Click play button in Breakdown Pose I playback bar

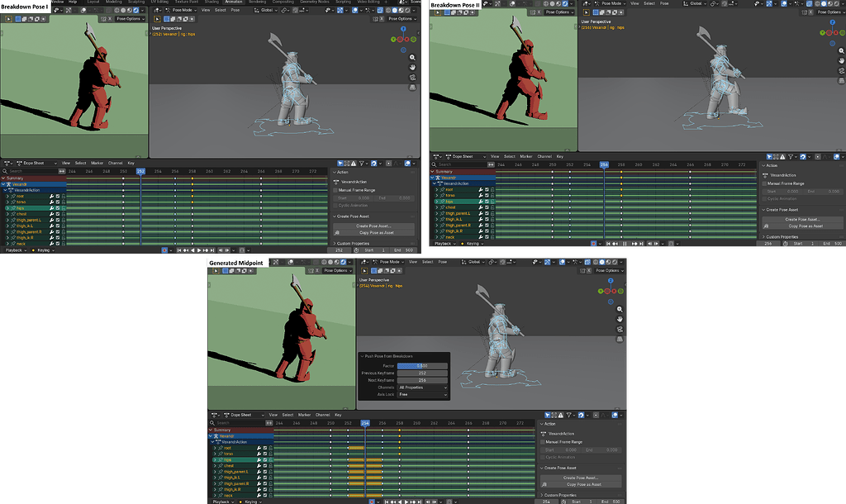pos(199,250)
